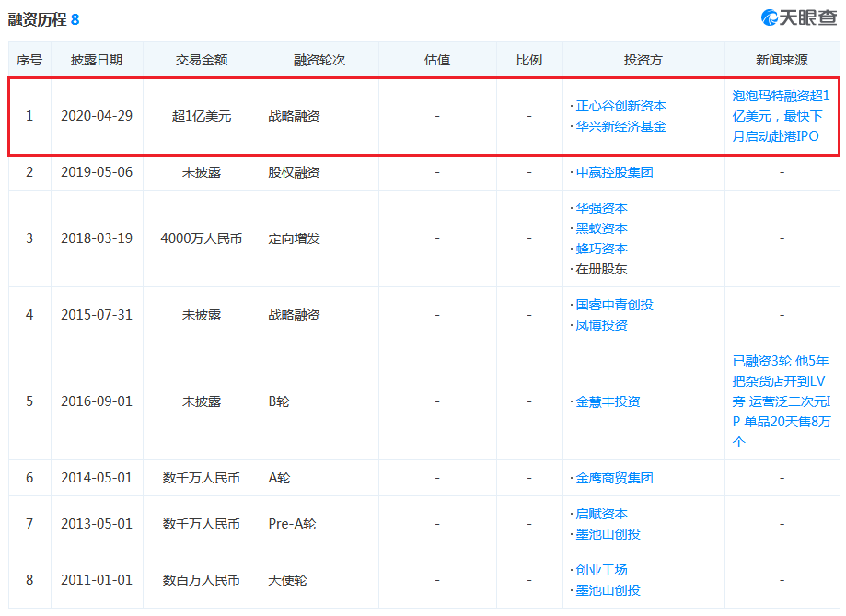Select 黑蚁资本 investor link
Image resolution: width=846 pixels, height=616 pixels.
pos(601,228)
